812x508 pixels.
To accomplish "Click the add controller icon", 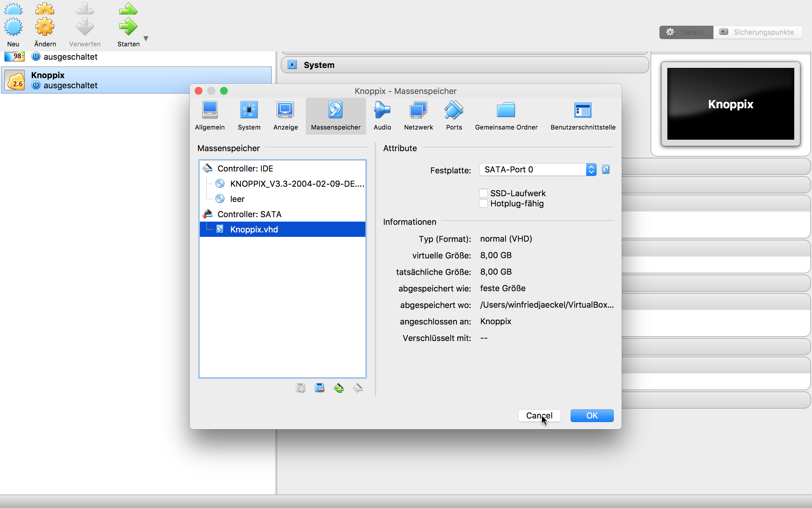I will 339,388.
